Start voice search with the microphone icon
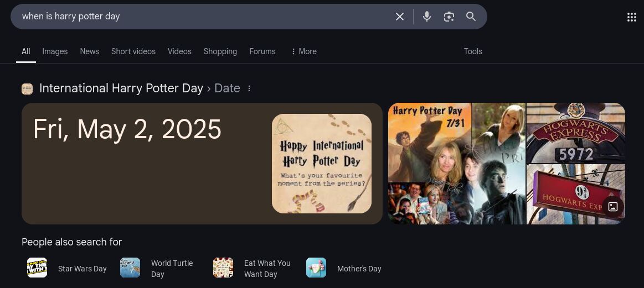Viewport: 644px width, 288px height. pos(427,17)
